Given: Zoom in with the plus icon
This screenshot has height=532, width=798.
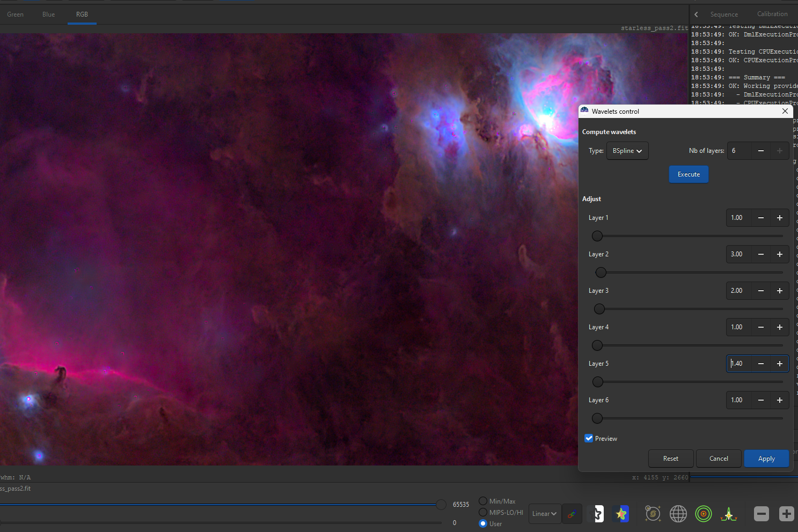Looking at the screenshot, I should click(x=786, y=514).
